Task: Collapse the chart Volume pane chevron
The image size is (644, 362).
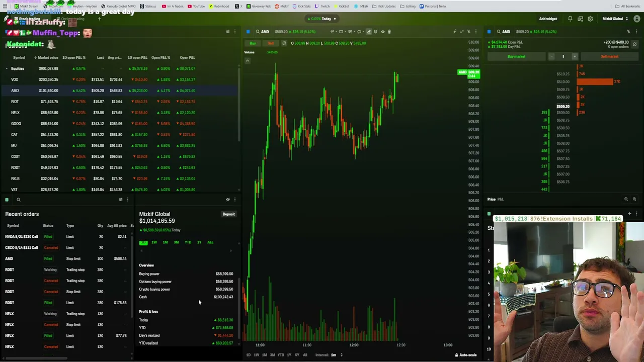Action: point(247,61)
